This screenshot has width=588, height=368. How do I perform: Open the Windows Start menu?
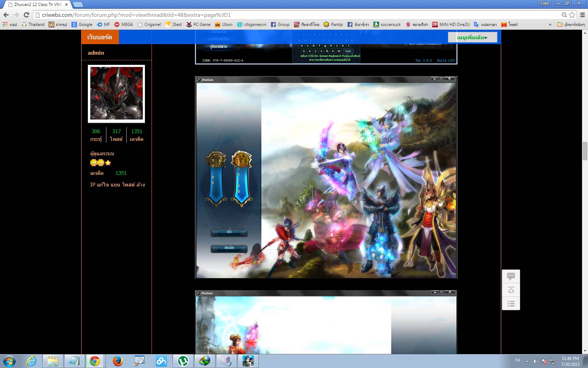tap(9, 361)
